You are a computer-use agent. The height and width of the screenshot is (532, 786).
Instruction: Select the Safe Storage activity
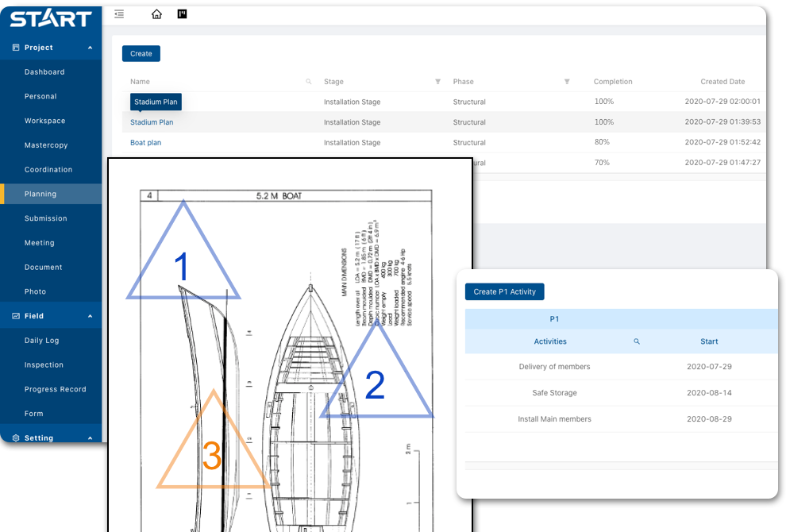click(554, 392)
